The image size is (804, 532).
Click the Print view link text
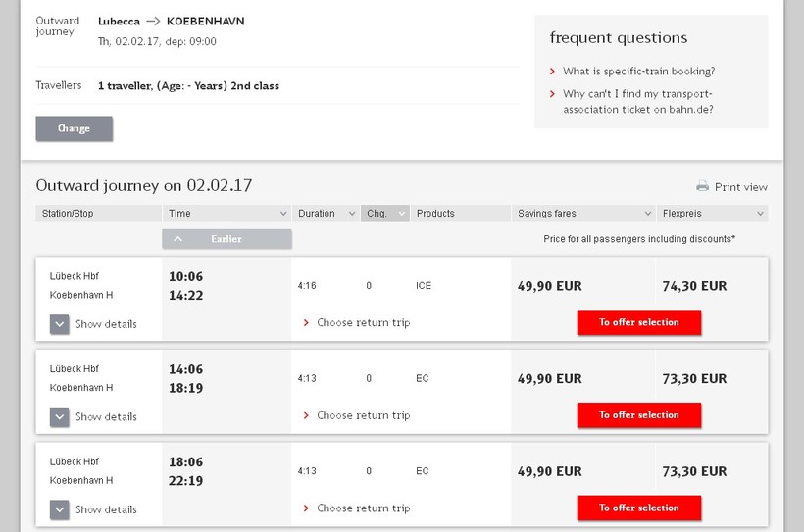coord(741,187)
